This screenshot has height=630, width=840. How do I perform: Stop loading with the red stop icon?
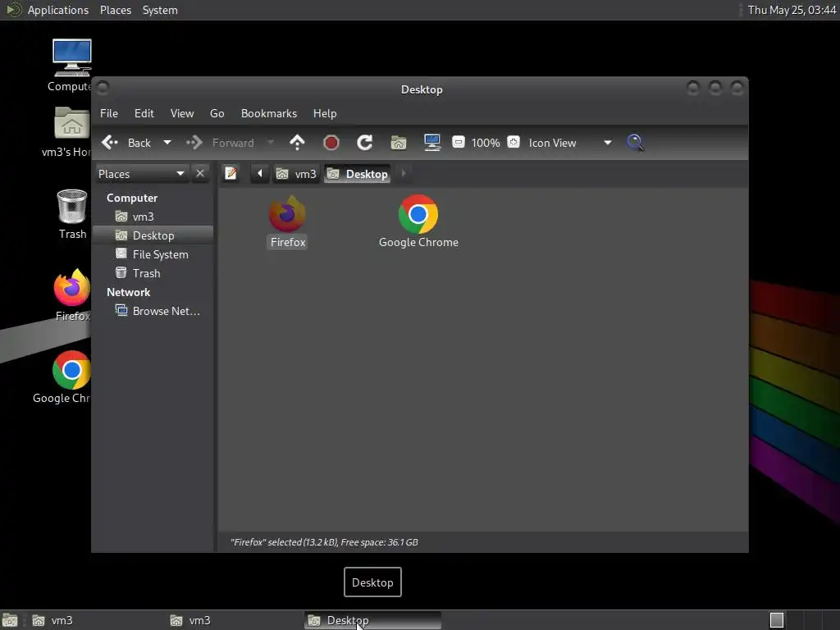[x=331, y=143]
